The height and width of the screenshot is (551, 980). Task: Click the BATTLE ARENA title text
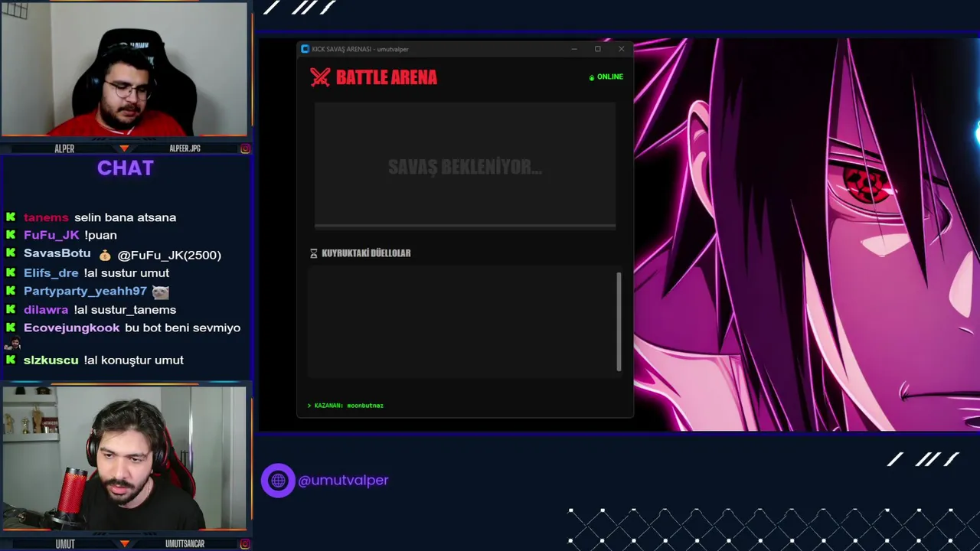coord(387,77)
